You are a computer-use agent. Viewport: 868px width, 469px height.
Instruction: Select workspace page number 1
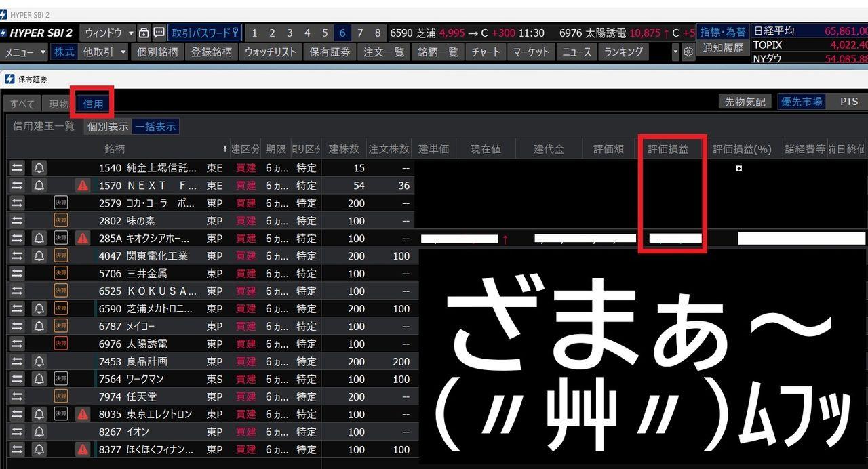(254, 33)
